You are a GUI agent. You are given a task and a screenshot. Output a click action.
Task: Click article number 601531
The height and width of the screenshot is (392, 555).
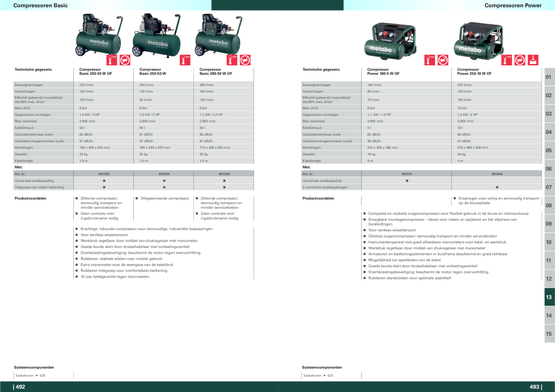(407, 174)
